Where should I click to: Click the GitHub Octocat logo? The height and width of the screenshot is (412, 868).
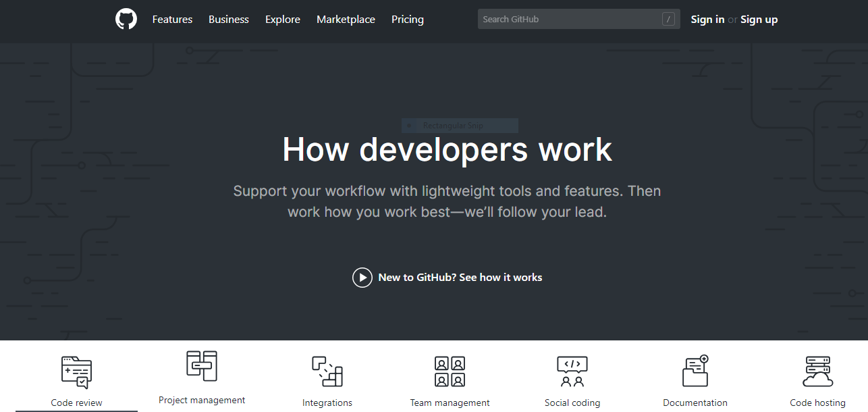point(126,19)
